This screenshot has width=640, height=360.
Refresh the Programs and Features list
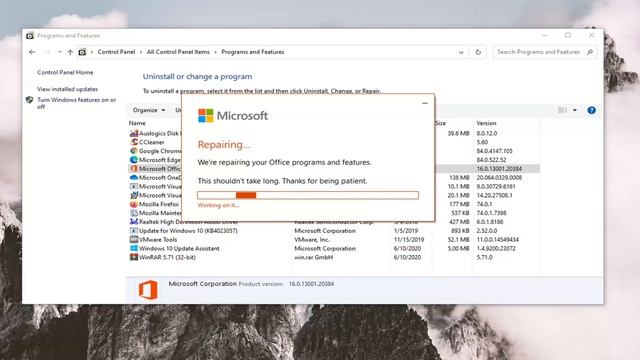[478, 52]
